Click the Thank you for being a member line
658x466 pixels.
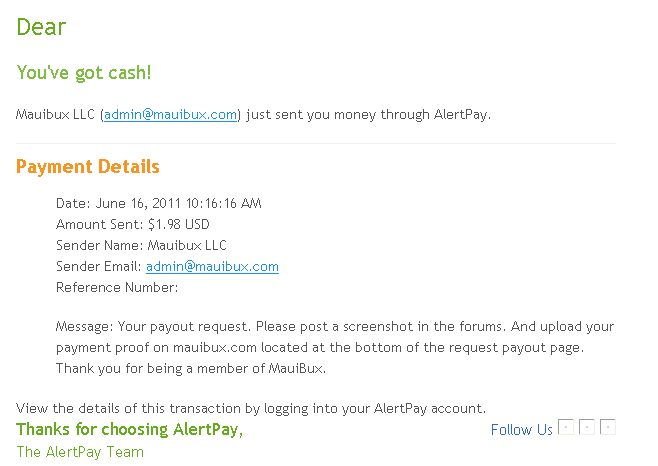coord(191,369)
